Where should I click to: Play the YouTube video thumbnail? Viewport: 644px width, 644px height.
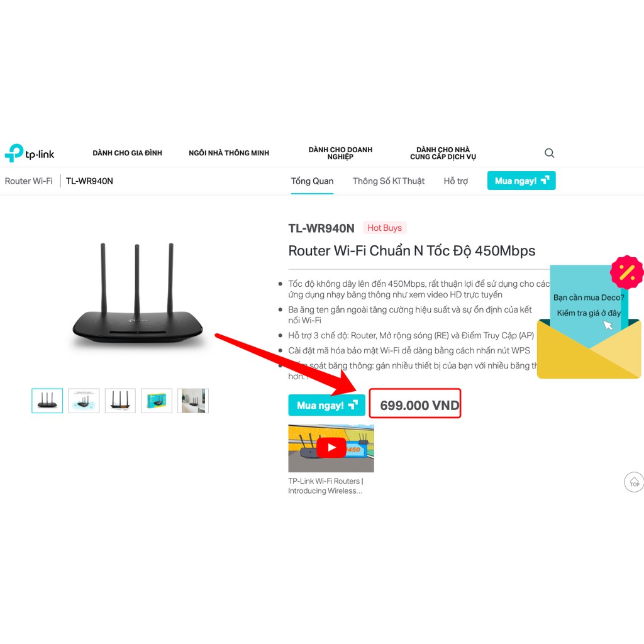click(x=331, y=448)
